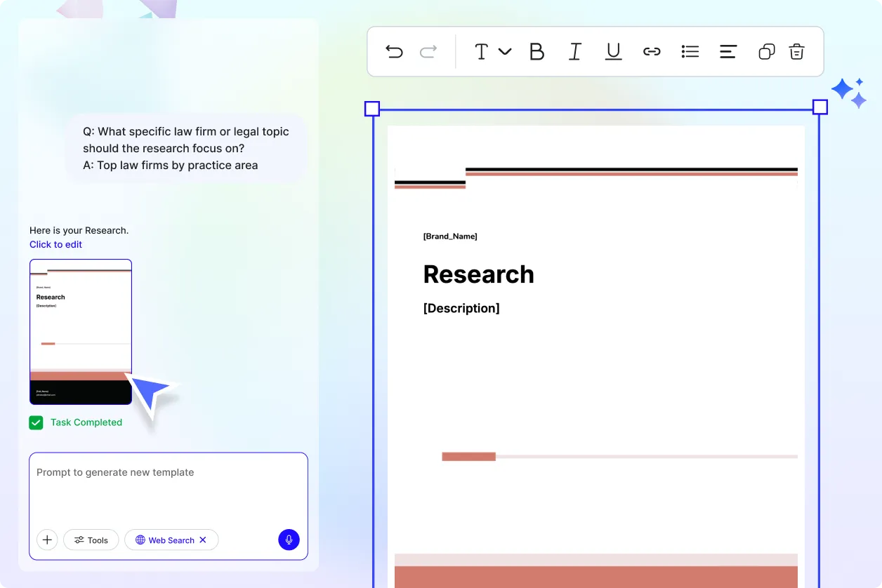Select the [Description] placeholder in document
882x588 pixels.
point(461,308)
